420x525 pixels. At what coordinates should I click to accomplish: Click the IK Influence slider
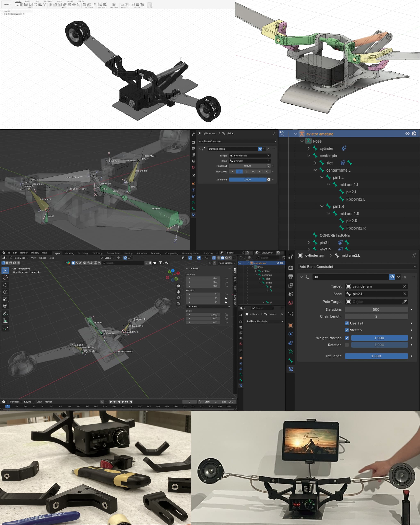click(376, 356)
